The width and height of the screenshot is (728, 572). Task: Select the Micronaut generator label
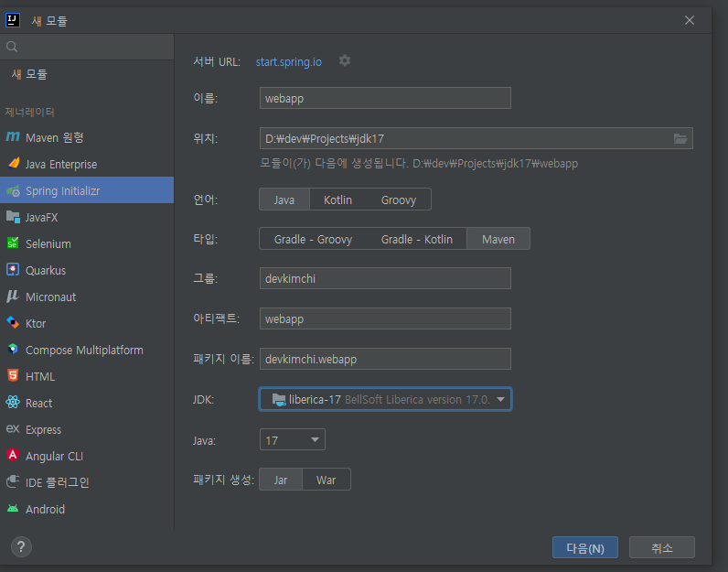click(50, 297)
